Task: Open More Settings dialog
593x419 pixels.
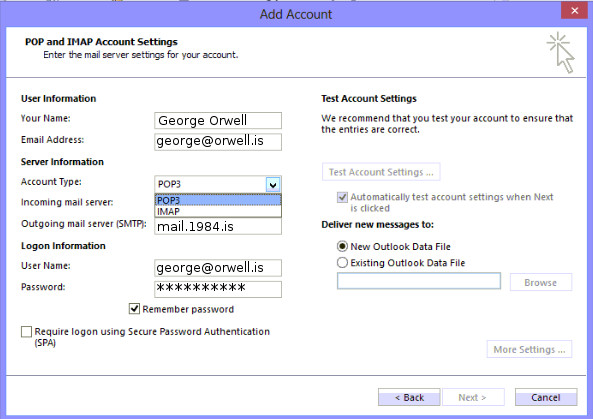Action: 529,349
